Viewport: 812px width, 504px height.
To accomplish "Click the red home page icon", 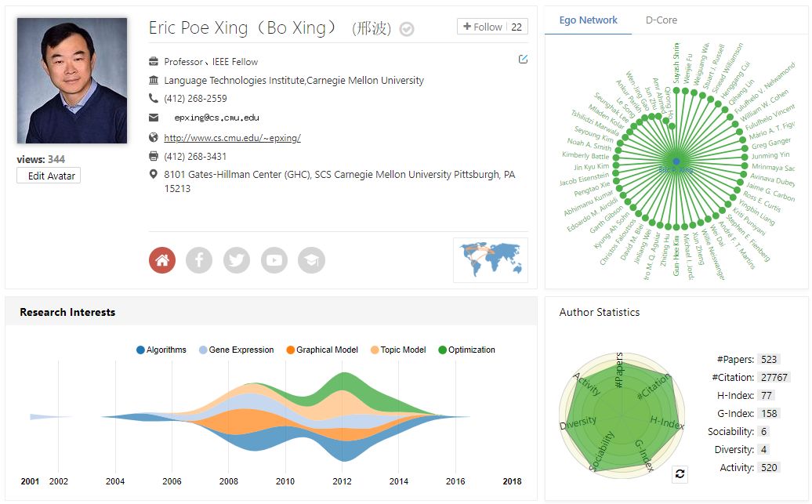I will point(162,260).
